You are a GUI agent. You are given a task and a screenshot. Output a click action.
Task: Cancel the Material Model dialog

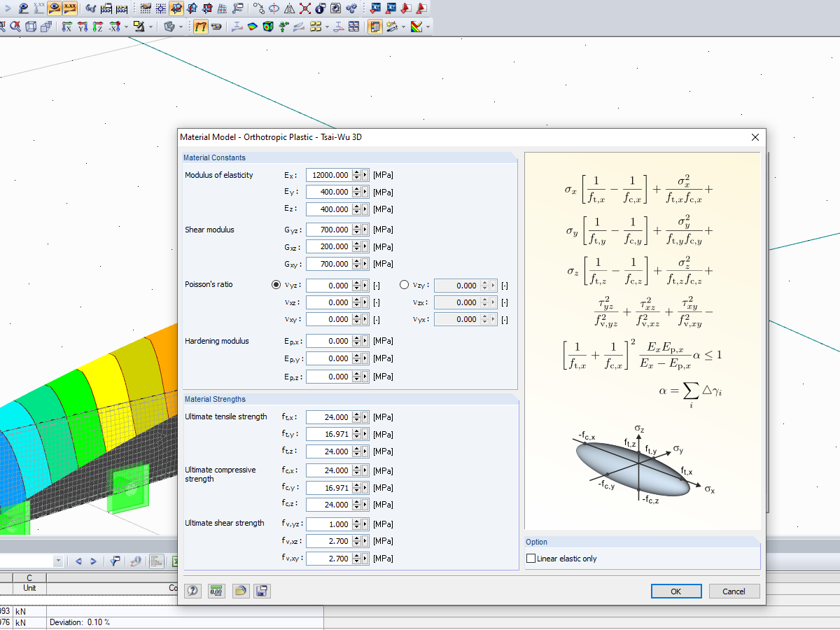click(x=734, y=591)
